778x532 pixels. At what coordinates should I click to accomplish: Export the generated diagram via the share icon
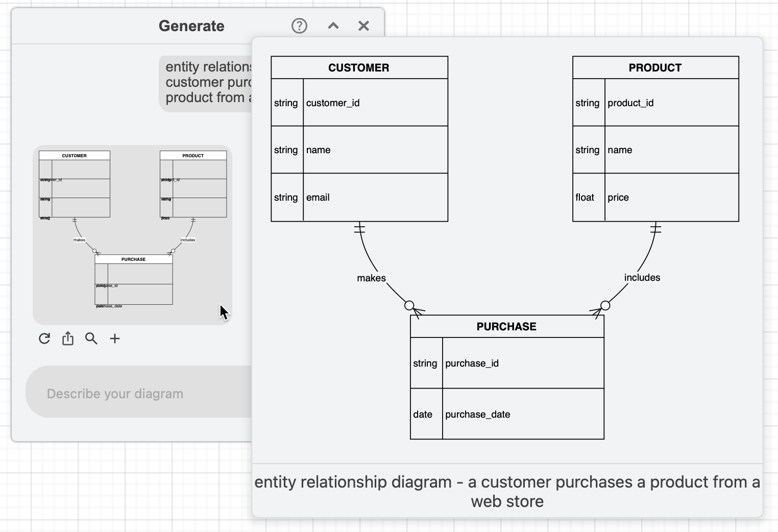tap(68, 338)
